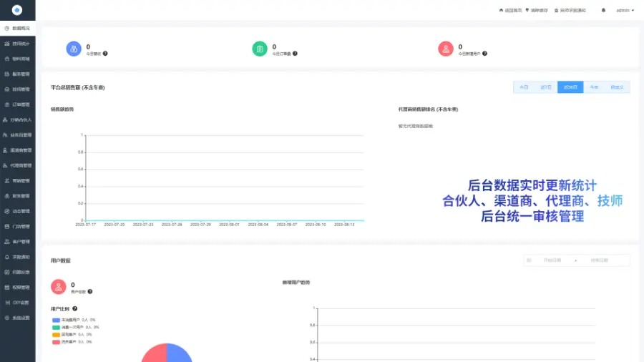Click help icon beside 用户比例
644x362 pixels.
pos(75,308)
